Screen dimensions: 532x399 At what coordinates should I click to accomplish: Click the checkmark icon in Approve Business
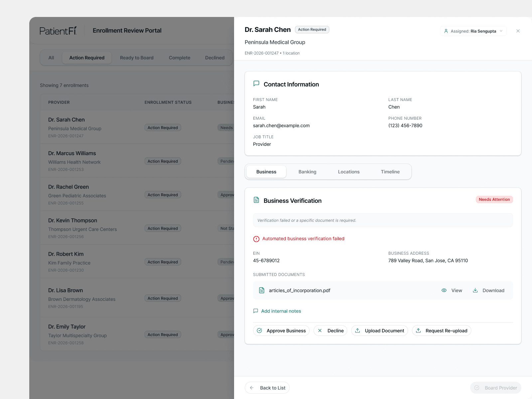point(259,331)
